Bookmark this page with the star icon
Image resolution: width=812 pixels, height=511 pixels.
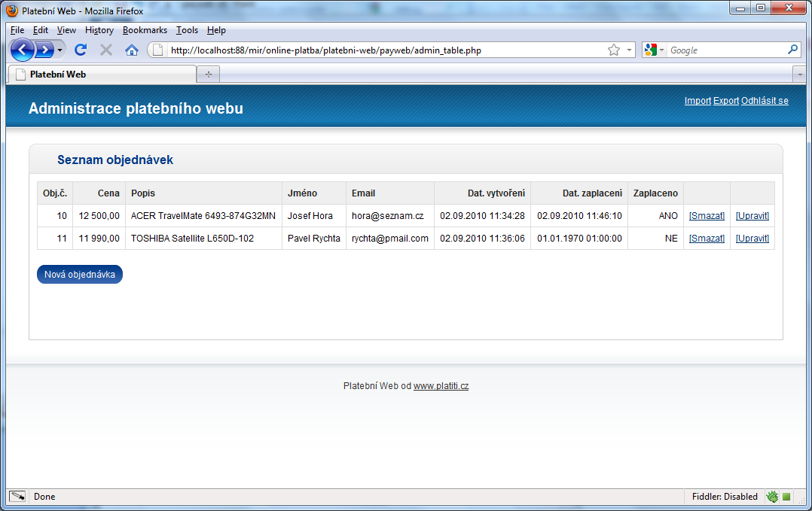[x=614, y=50]
